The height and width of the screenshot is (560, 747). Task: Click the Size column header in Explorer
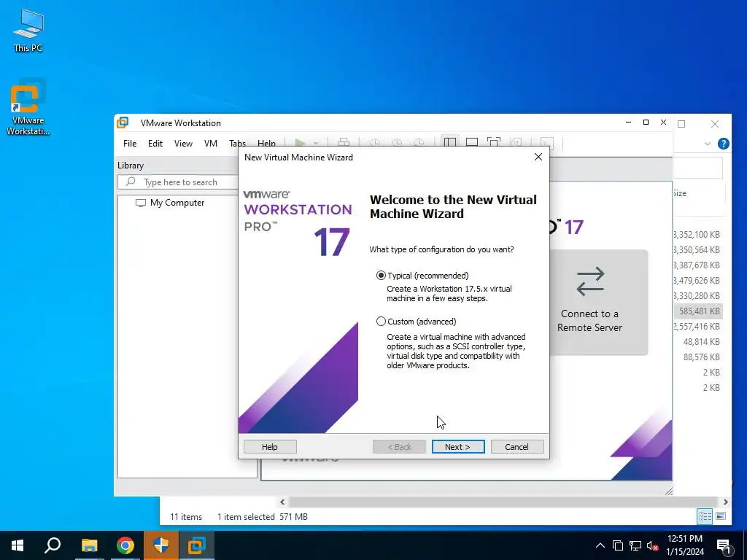click(x=680, y=193)
